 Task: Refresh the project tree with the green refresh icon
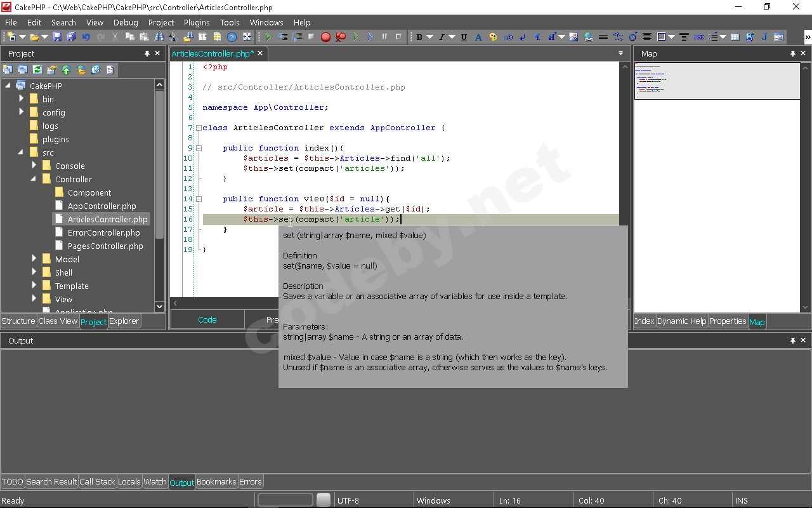37,70
